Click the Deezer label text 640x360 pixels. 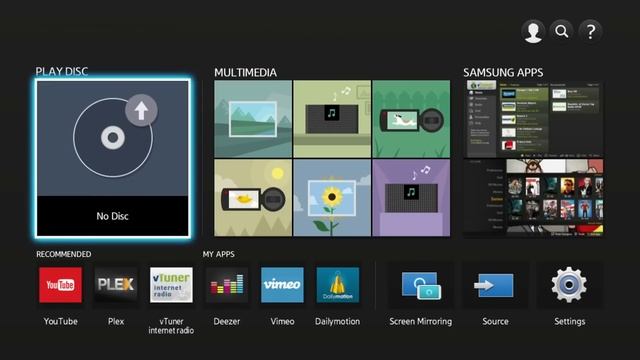click(227, 321)
